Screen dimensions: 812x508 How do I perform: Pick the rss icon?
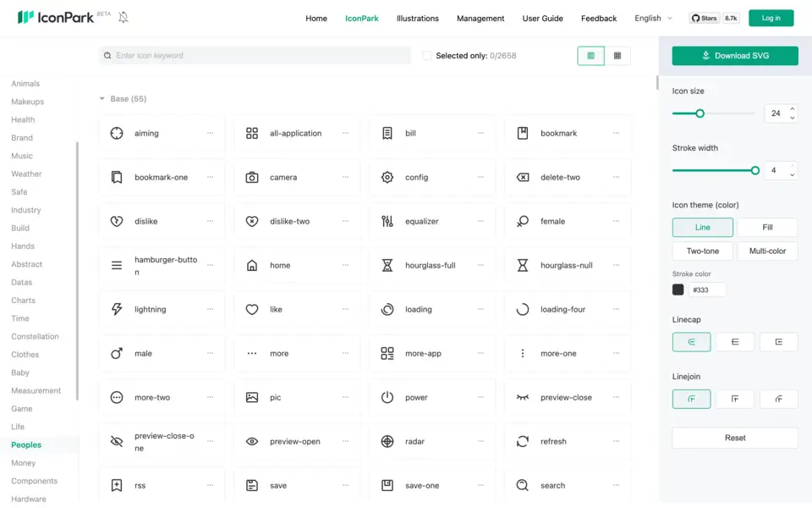(x=117, y=486)
